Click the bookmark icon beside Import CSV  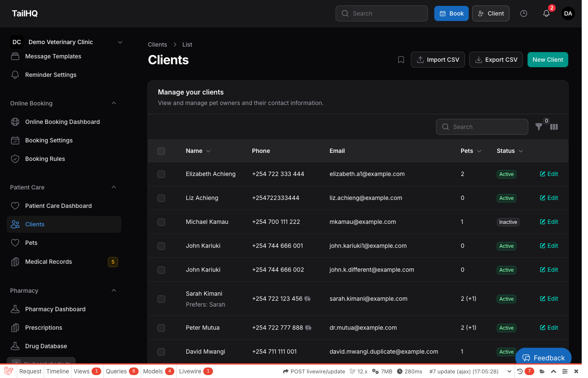401,60
